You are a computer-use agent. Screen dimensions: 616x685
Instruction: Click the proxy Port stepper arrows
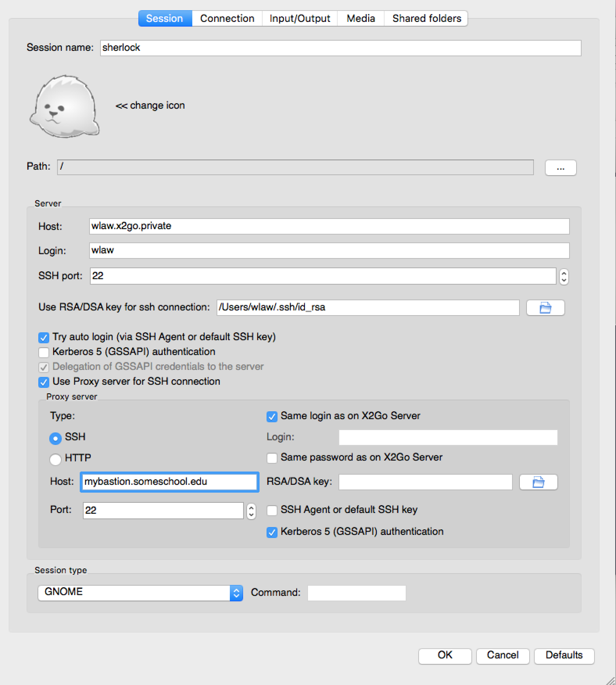tap(251, 511)
